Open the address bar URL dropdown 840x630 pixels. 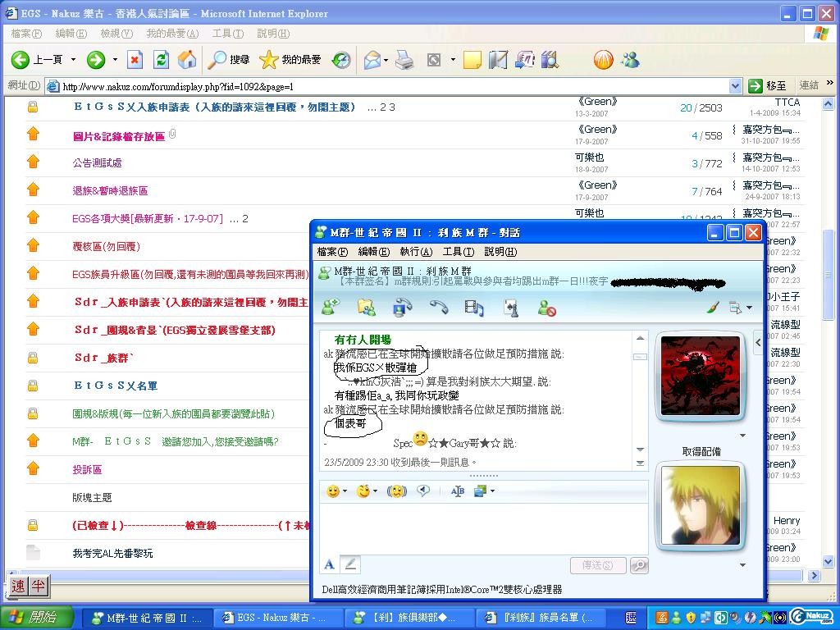(x=735, y=86)
